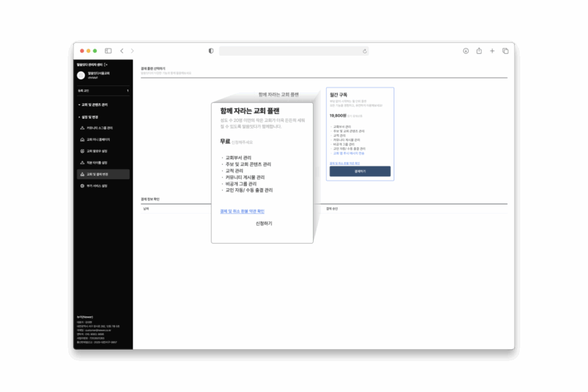The height and width of the screenshot is (392, 588).
Task: Open a new tab with the plus icon
Action: coord(492,51)
